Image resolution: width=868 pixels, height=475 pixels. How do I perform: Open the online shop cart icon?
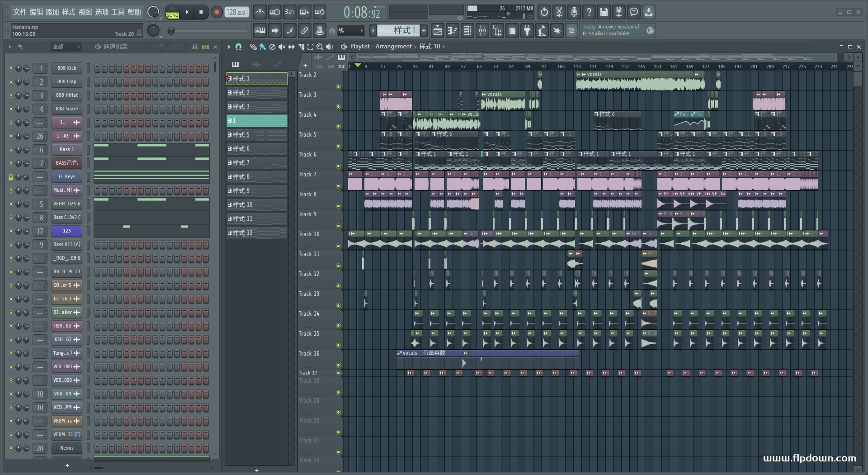click(x=572, y=31)
